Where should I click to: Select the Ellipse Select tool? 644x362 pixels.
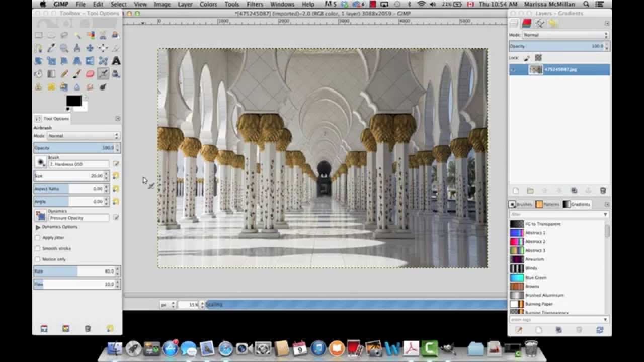click(51, 35)
